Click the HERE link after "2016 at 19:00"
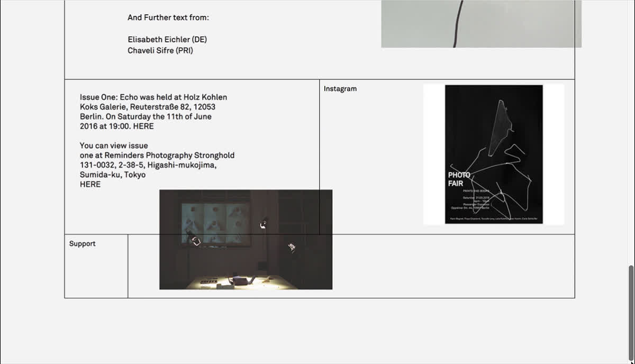Viewport: 635px width, 364px height. point(143,126)
